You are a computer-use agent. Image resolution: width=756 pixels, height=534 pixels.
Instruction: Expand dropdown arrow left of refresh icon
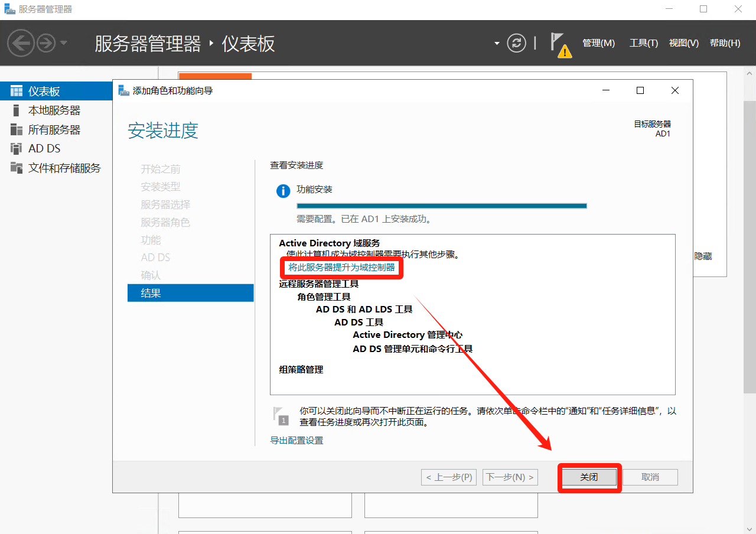tap(497, 43)
